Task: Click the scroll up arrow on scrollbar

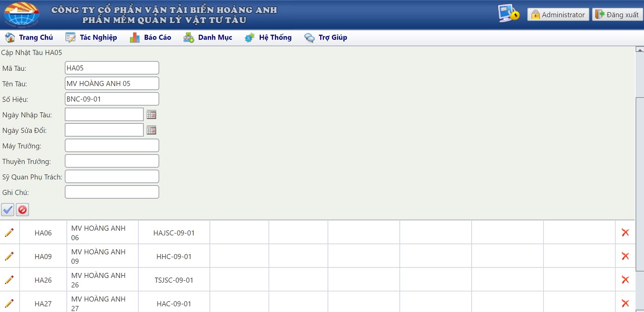Action: [639, 49]
